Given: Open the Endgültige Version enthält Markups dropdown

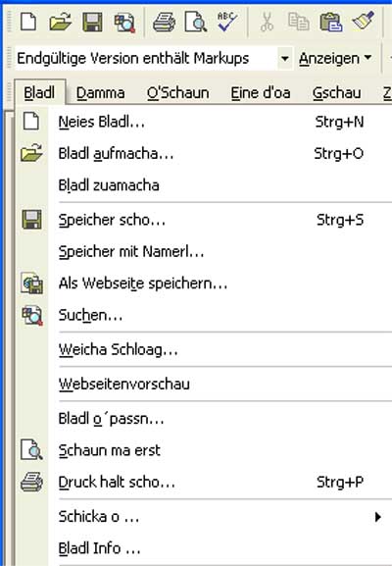Looking at the screenshot, I should tap(284, 58).
